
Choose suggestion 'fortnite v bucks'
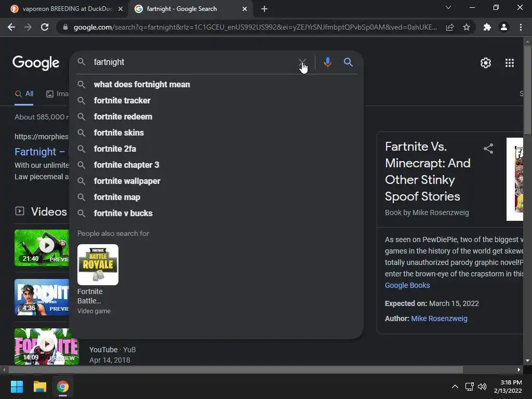click(x=123, y=214)
